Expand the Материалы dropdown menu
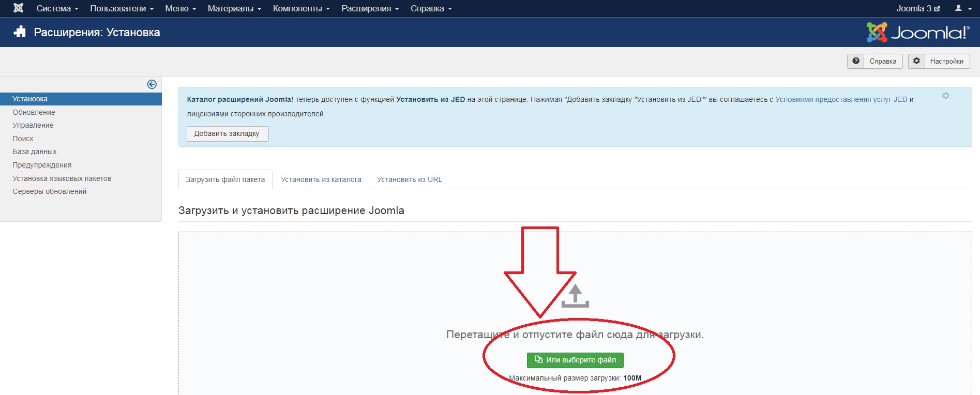Image resolution: width=980 pixels, height=395 pixels. 234,8
